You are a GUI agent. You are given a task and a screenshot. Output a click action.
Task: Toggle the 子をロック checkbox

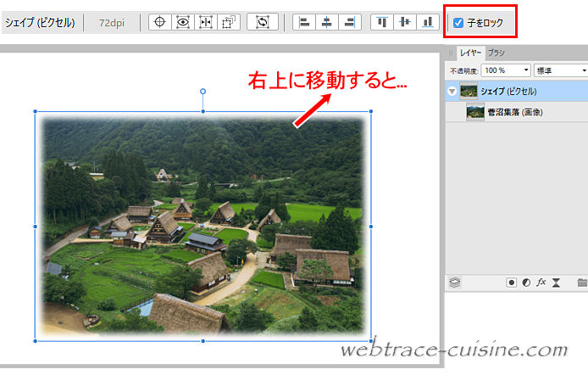click(x=458, y=23)
